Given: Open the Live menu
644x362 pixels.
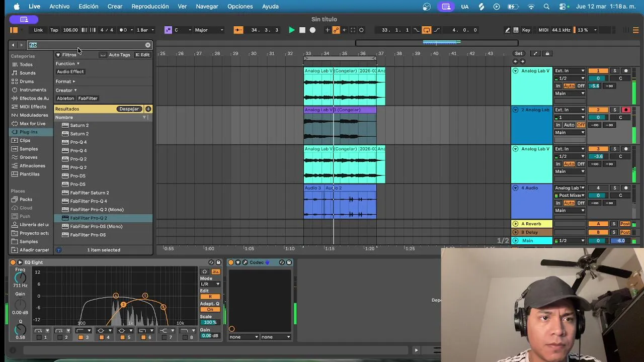Looking at the screenshot, I should (x=34, y=7).
